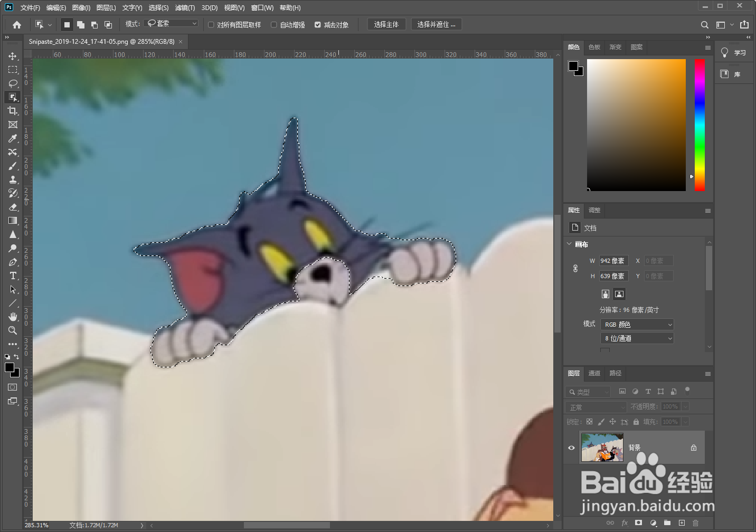Select the Gradient tool
The width and height of the screenshot is (756, 532).
(x=13, y=221)
